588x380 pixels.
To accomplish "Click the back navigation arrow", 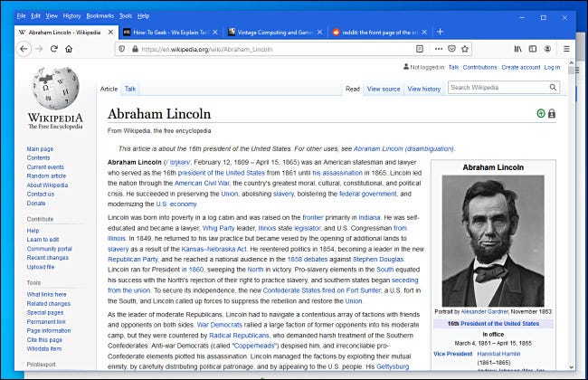I will pyautogui.click(x=24, y=49).
